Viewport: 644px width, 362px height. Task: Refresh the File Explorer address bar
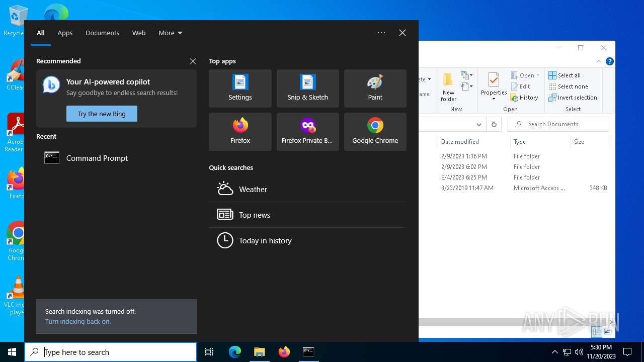494,124
